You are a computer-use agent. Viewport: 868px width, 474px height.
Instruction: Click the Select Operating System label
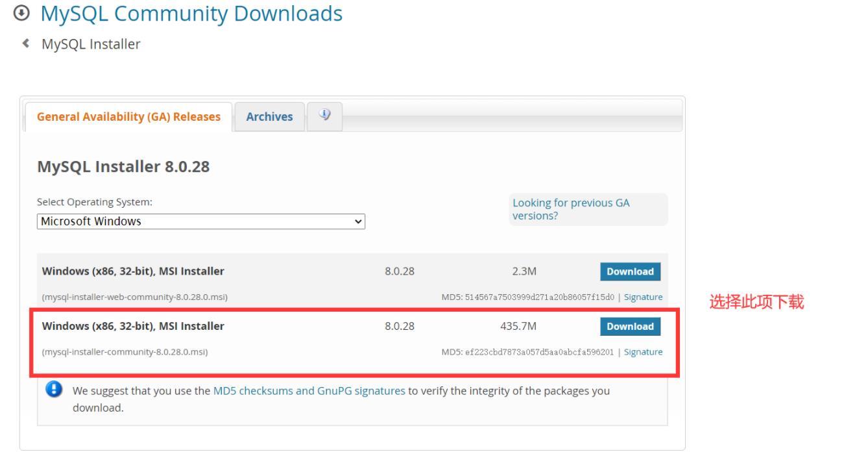95,202
